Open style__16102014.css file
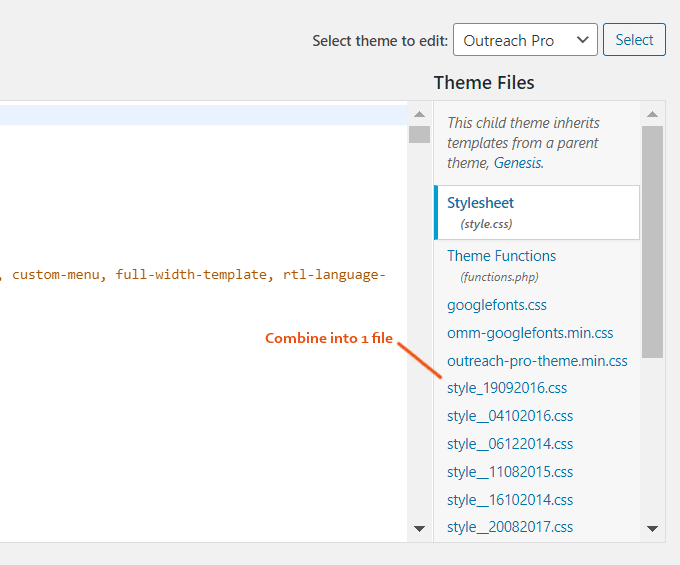The image size is (680, 565). [510, 500]
